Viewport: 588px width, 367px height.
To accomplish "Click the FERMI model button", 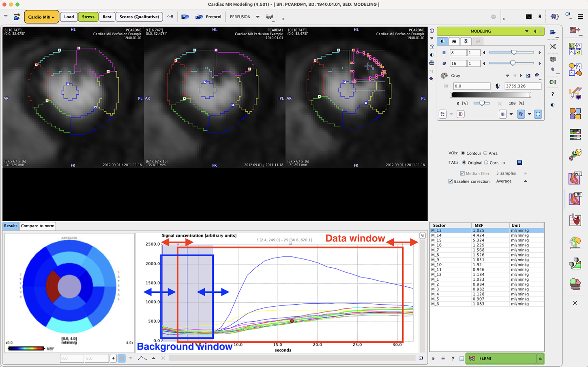I will tap(501, 358).
